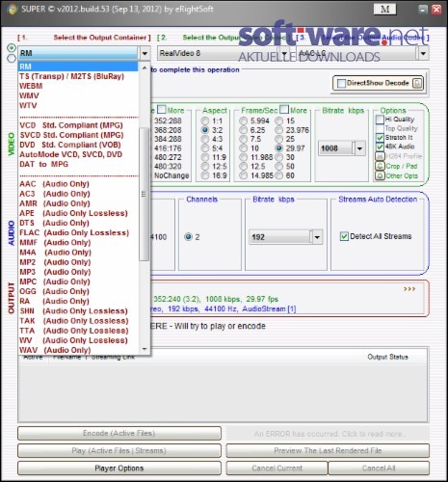This screenshot has height=482, width=448.
Task: Uncheck the Stretch It option
Action: pos(380,138)
